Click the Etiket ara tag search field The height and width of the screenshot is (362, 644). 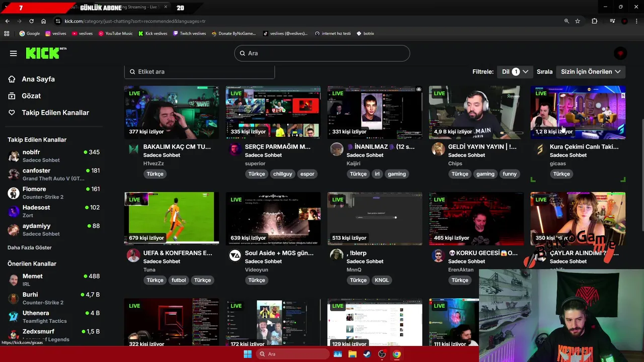(199, 71)
